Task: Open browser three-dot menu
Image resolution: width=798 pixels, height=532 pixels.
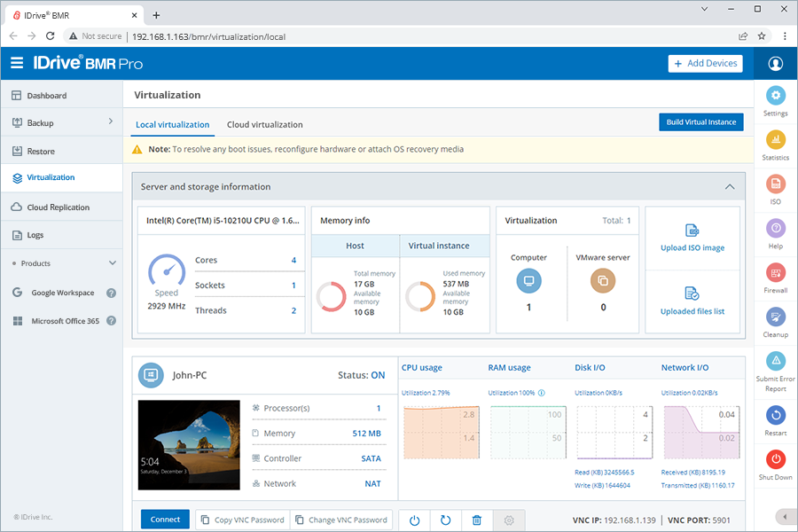Action: 785,36
